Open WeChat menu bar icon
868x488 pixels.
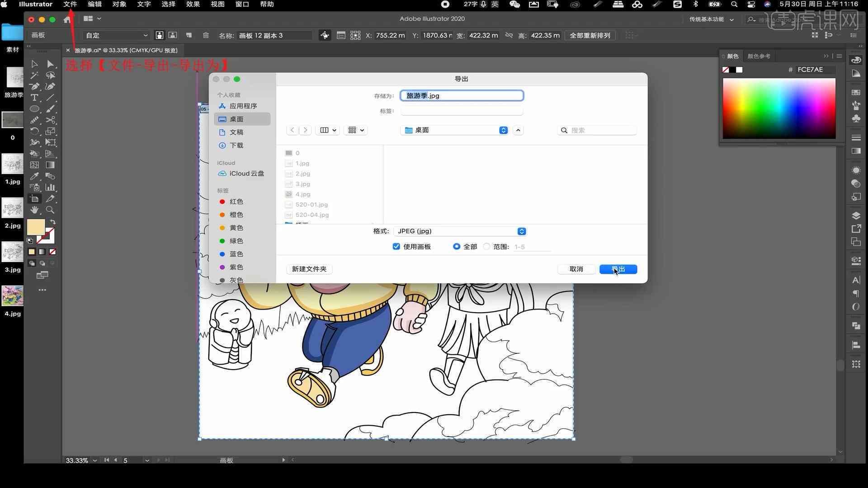pos(514,5)
